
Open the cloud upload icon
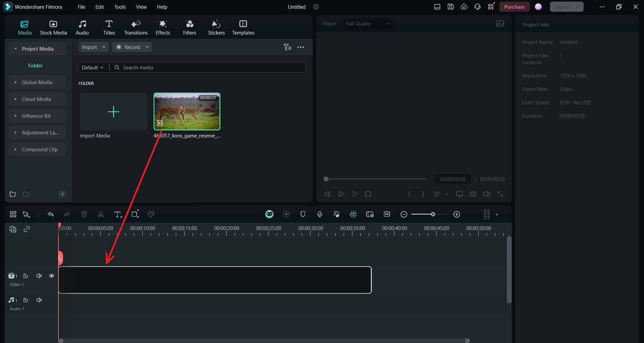click(464, 7)
